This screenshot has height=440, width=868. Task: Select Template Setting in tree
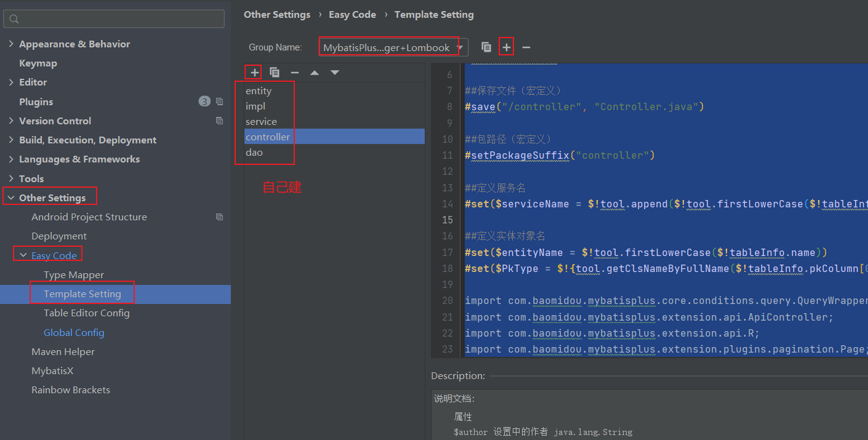pyautogui.click(x=82, y=294)
